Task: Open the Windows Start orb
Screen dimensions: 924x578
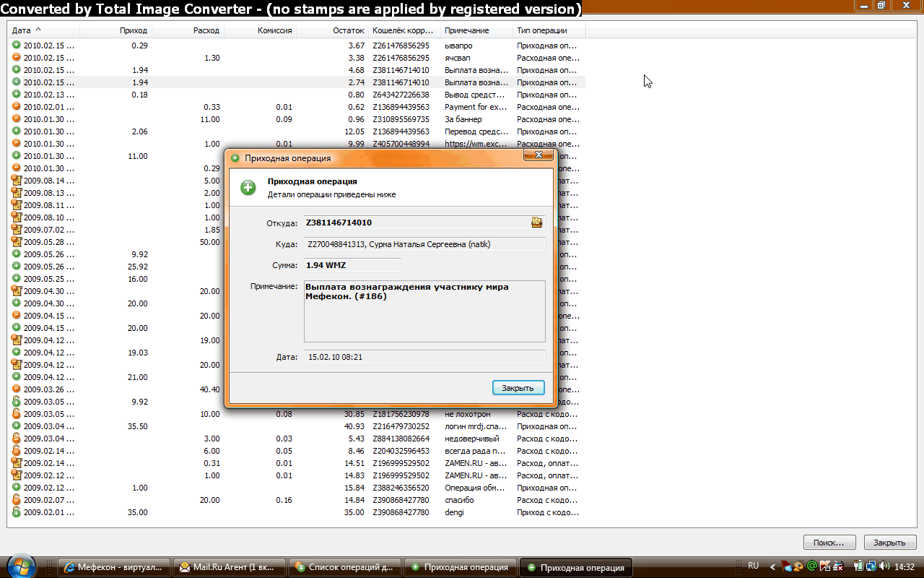Action: tap(20, 566)
